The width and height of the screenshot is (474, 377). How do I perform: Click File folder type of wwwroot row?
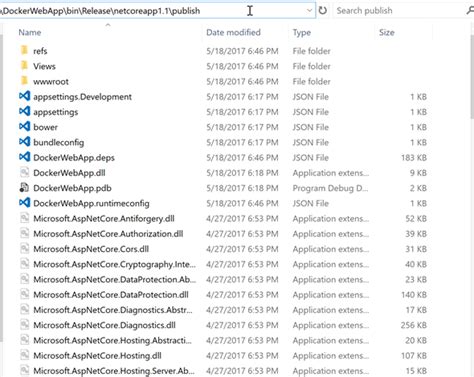(x=312, y=81)
